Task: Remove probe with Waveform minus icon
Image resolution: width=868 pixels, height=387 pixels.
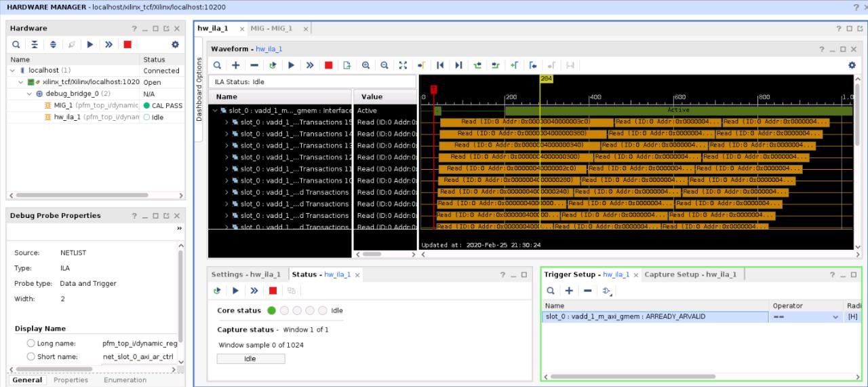Action: point(254,65)
